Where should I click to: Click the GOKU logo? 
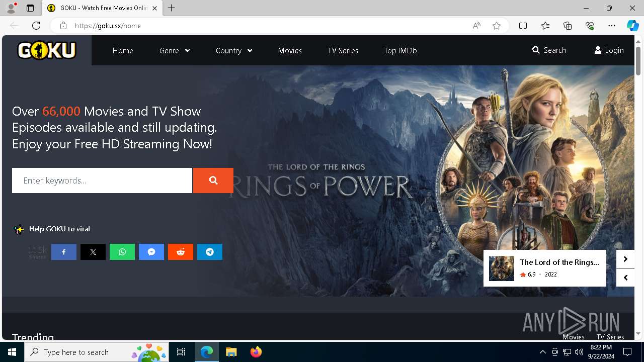[x=47, y=50]
